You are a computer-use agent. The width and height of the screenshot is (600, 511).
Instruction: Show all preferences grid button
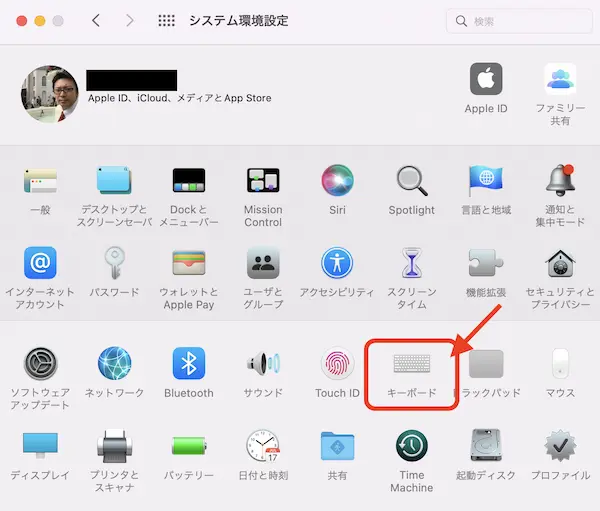click(x=166, y=20)
